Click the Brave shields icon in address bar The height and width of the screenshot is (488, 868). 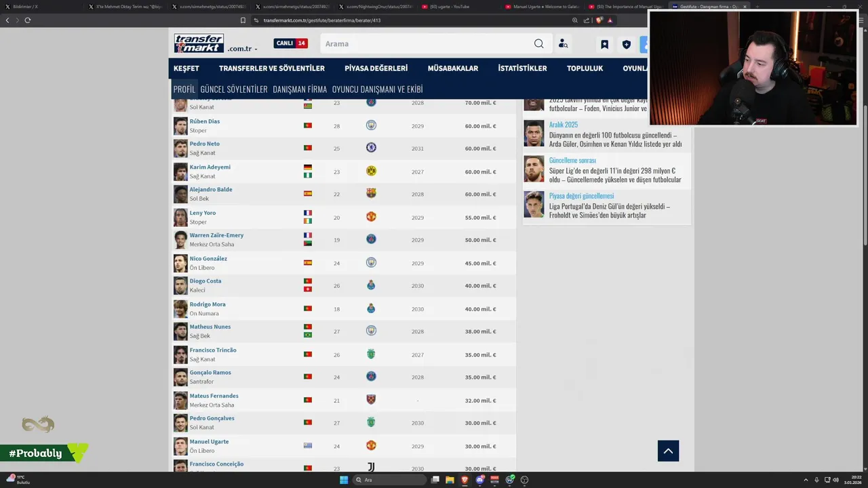[x=598, y=20]
